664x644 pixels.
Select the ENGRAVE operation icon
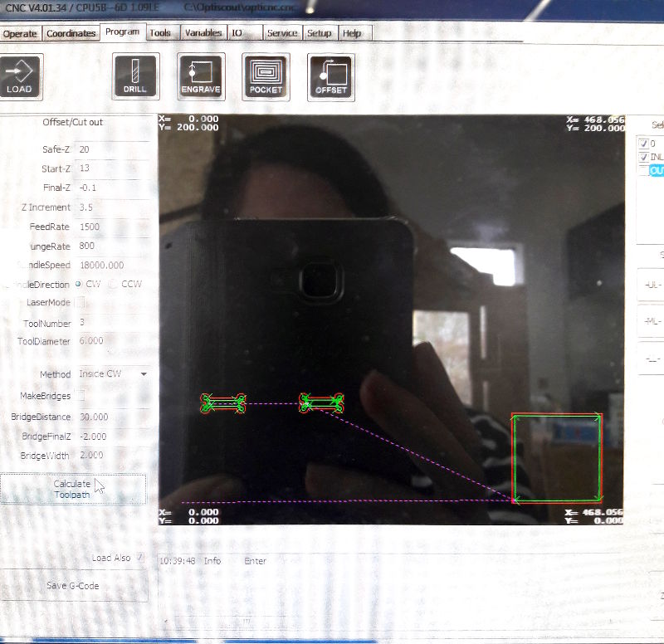(x=201, y=76)
